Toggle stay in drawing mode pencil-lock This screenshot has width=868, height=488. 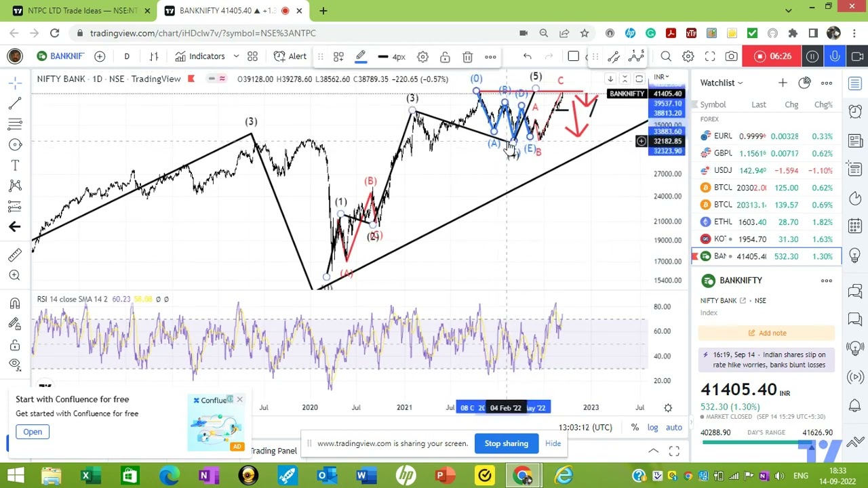(15, 324)
